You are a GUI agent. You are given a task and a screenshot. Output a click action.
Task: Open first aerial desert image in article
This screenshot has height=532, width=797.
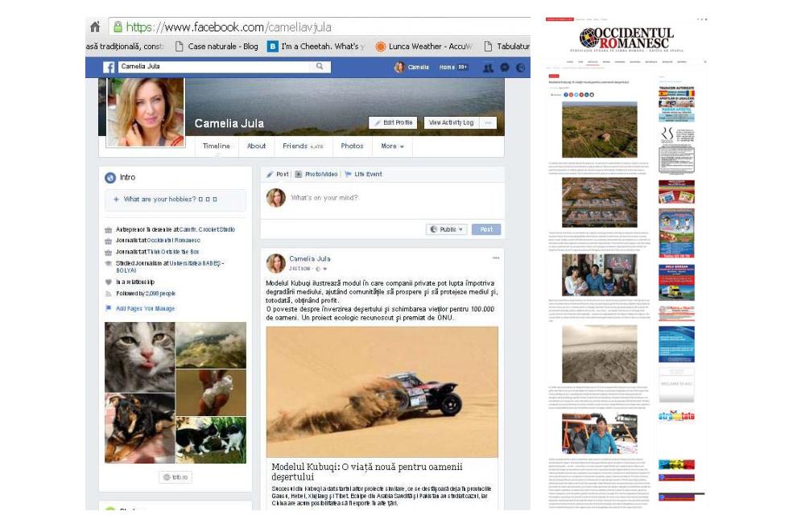tap(599, 130)
